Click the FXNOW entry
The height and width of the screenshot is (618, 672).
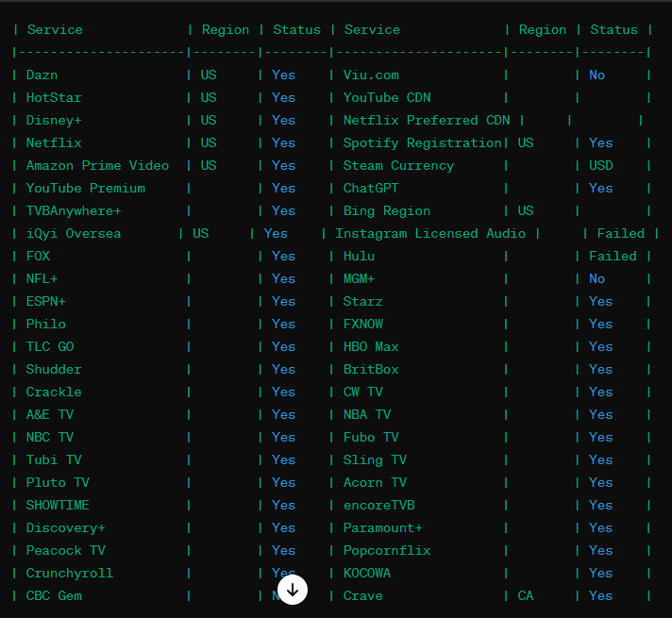[x=363, y=324]
